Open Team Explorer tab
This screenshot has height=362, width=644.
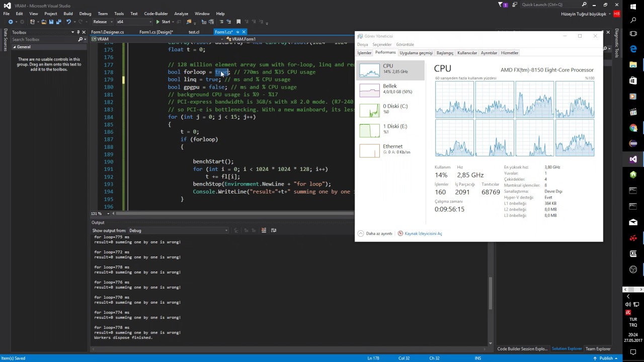[x=598, y=348]
